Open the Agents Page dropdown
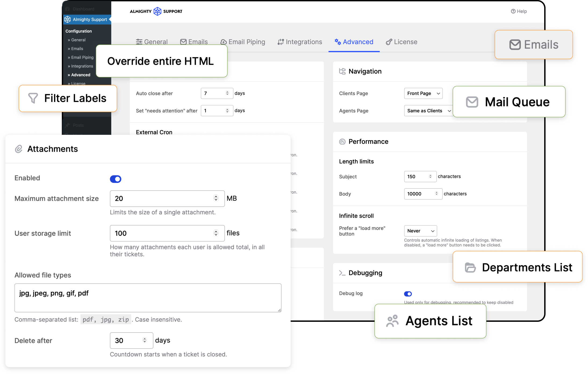Image resolution: width=588 pixels, height=374 pixels. 428,111
